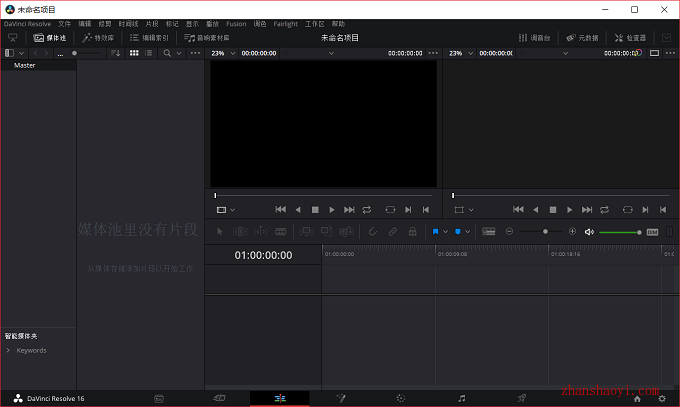
Task: Click timeline viewer mark out icon
Action: point(663,210)
